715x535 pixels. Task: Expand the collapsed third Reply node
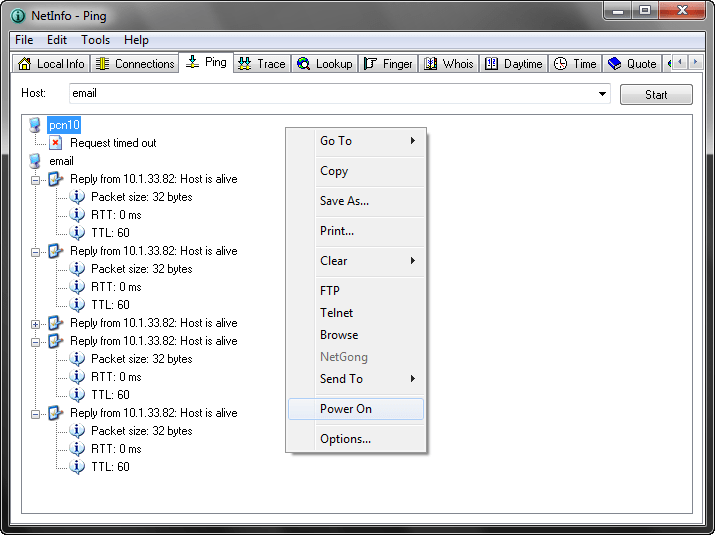tap(35, 324)
